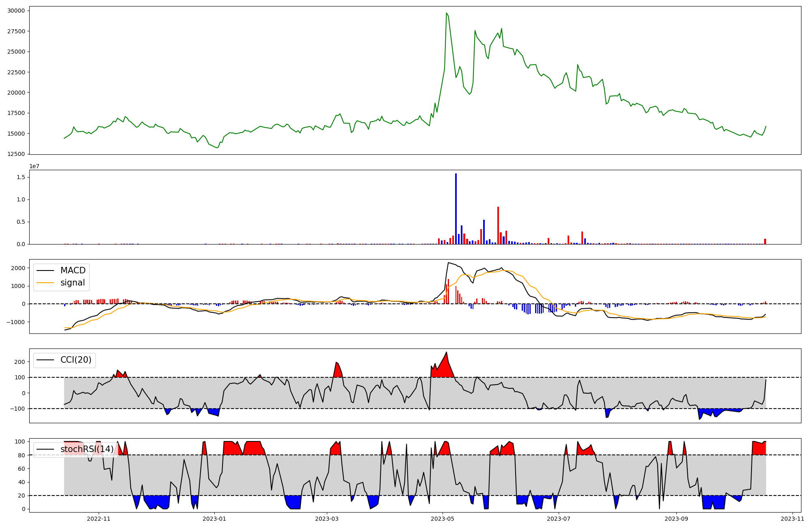Click the 2023-09 x-axis date label
Screen dimensions: 812x528
pyautogui.click(x=676, y=519)
